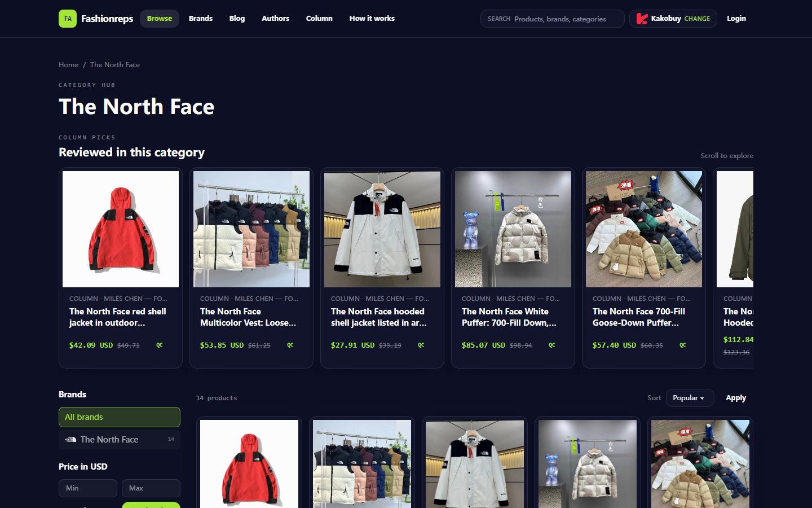Open the QC badge on the 700-Fill Goose-Down Puffer card
This screenshot has height=508, width=812.
tap(683, 345)
